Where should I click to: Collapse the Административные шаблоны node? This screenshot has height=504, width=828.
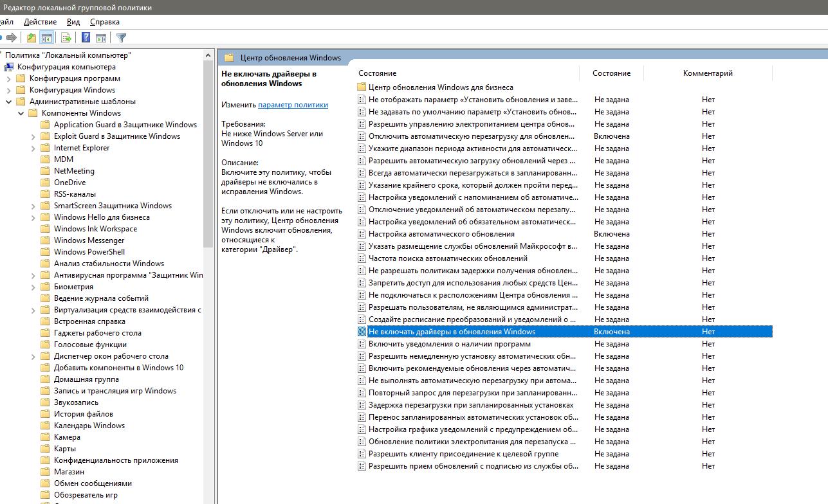pos(9,102)
